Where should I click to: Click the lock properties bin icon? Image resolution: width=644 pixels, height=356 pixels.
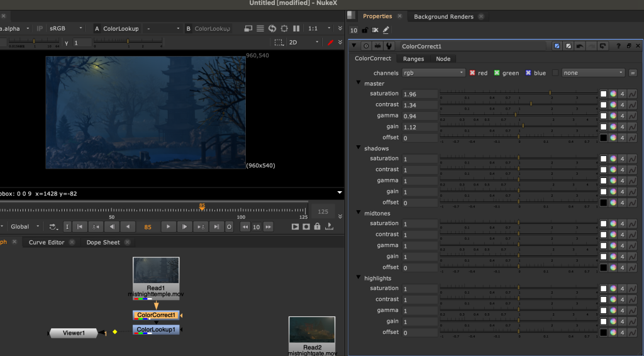[x=365, y=30]
